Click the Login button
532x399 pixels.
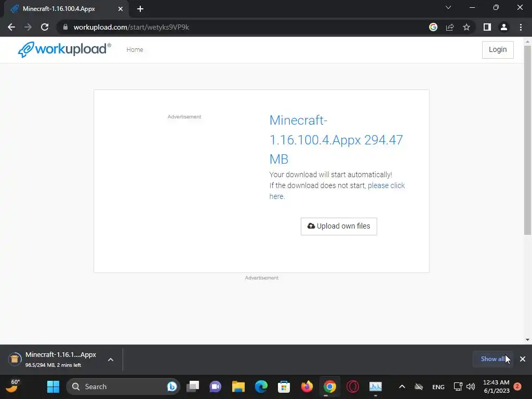[498, 49]
